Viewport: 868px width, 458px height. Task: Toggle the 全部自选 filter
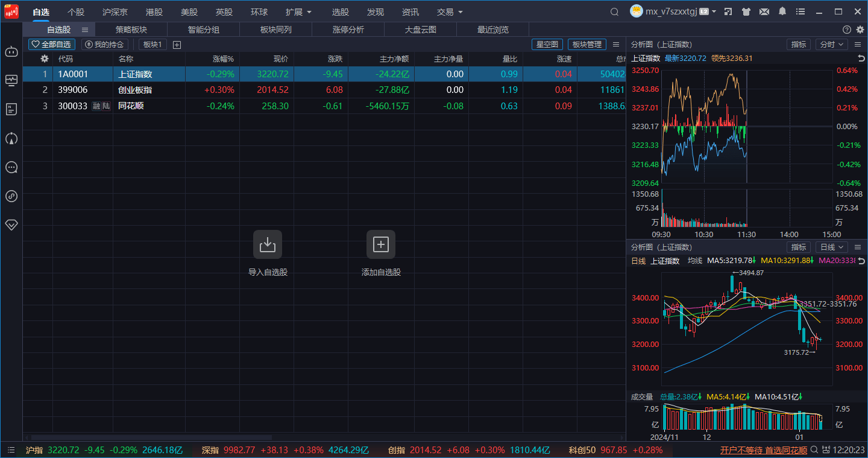(x=52, y=45)
